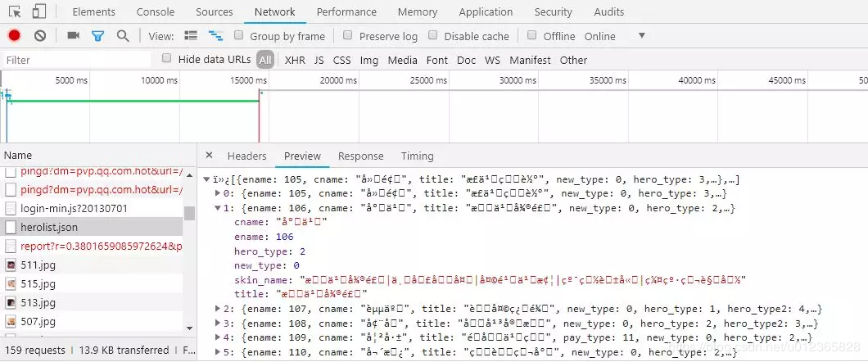Screen dimensions: 868x362
Task: Open throttling dropdown arrow
Action: (x=642, y=35)
